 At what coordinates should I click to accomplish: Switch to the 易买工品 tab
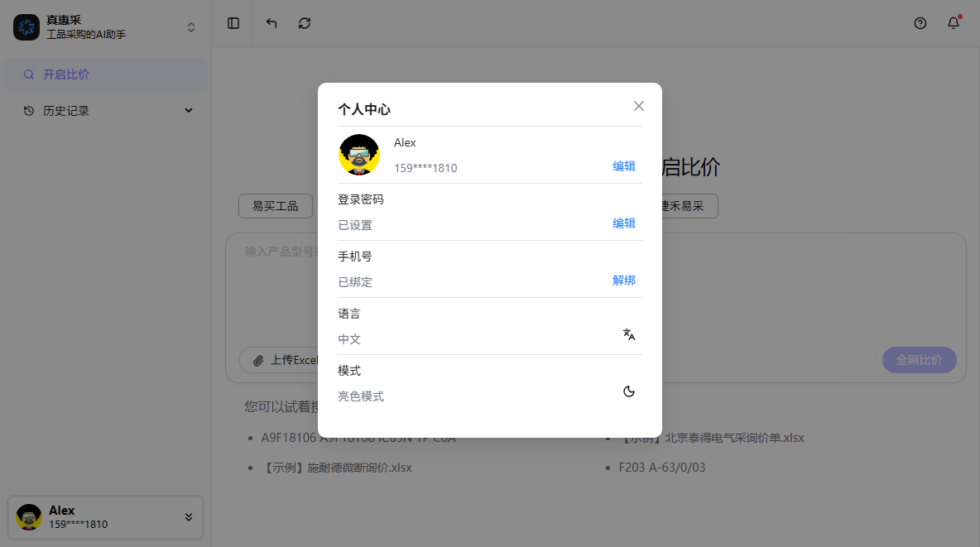pos(275,205)
